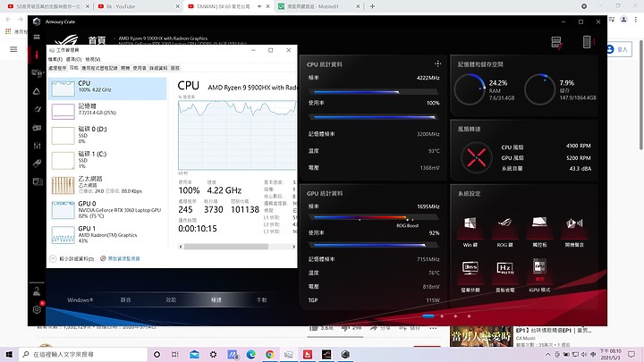Open Chrome from the taskbar
This screenshot has height=362, width=644.
tap(269, 354)
